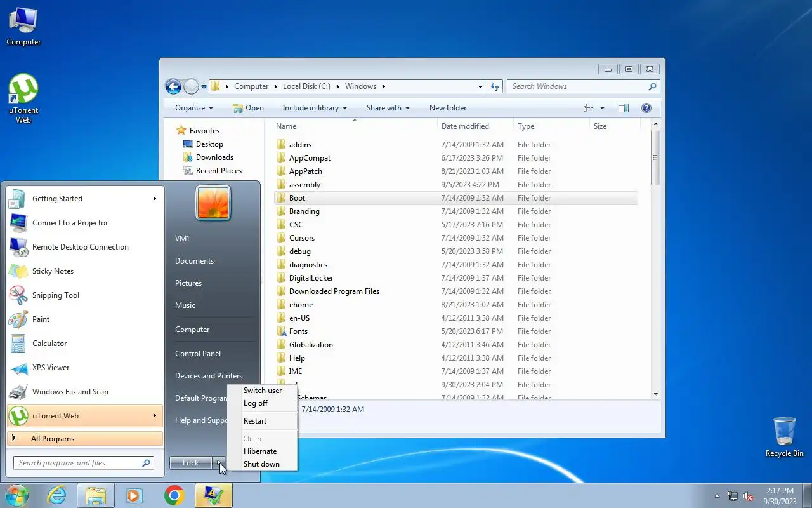Open Getting Started in Start menu

pyautogui.click(x=84, y=199)
